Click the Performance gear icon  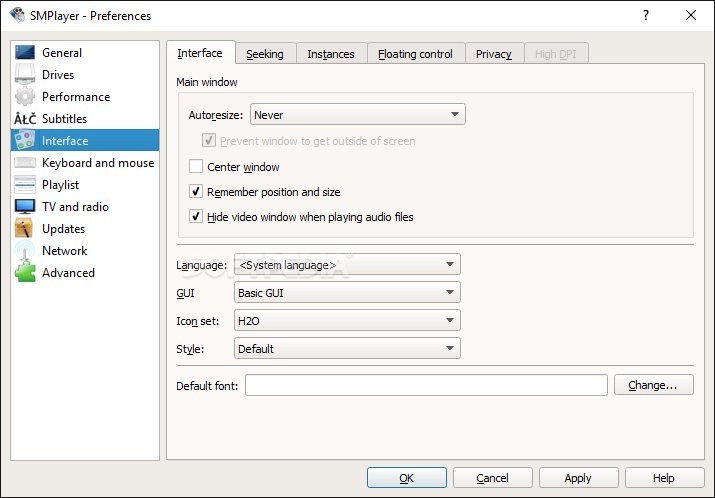point(25,96)
